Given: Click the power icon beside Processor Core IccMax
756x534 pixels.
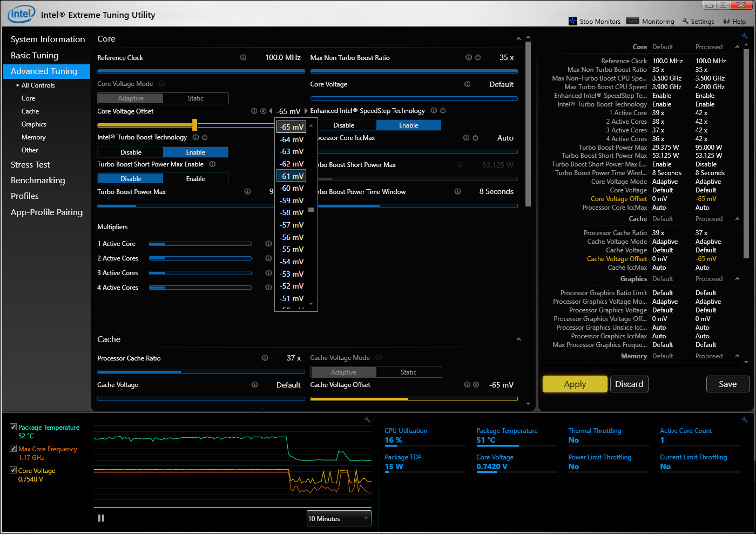Looking at the screenshot, I should tap(475, 138).
